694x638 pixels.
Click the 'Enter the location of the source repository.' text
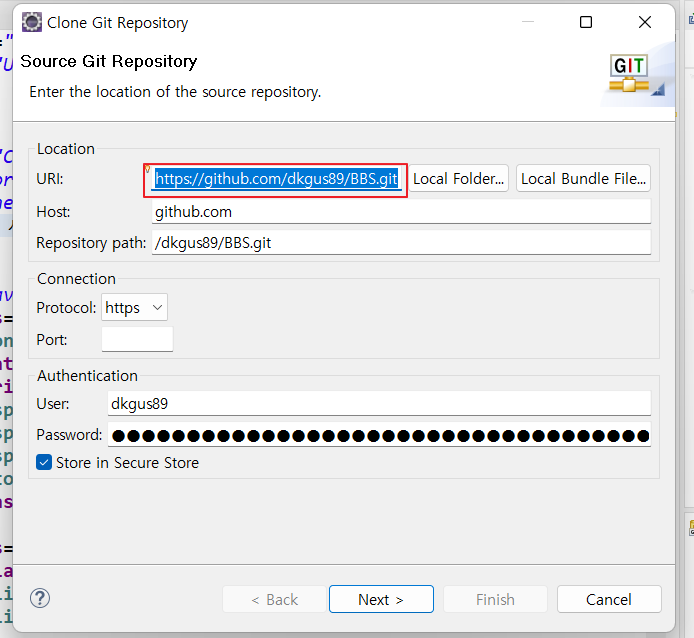pos(175,92)
